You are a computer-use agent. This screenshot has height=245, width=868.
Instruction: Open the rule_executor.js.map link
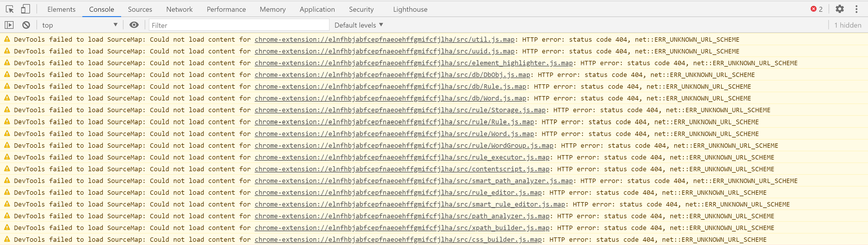pyautogui.click(x=402, y=157)
